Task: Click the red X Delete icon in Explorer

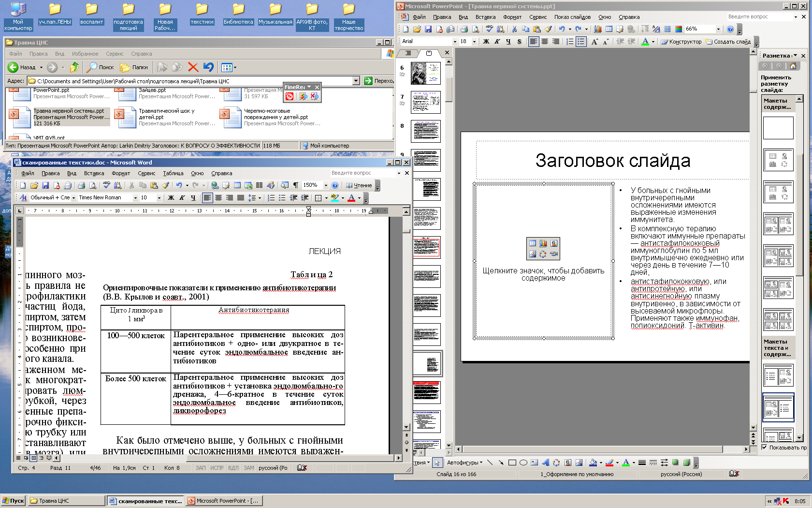Action: pyautogui.click(x=193, y=67)
